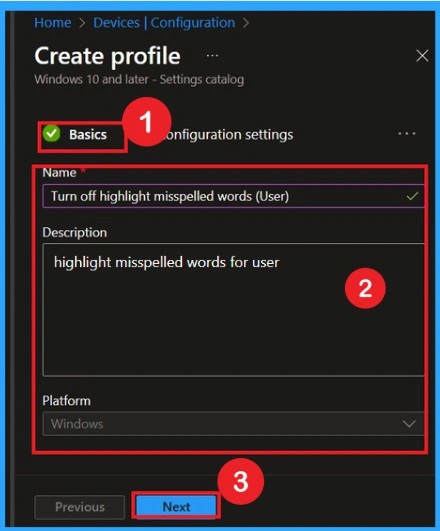Click the Description text area
This screenshot has width=440, height=531.
(233, 310)
